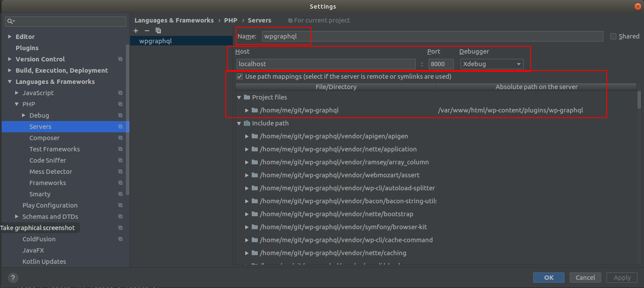Screen dimensions: 644x288
Task: Click the project-level icon next to Test Frameworks
Action: [120, 149]
